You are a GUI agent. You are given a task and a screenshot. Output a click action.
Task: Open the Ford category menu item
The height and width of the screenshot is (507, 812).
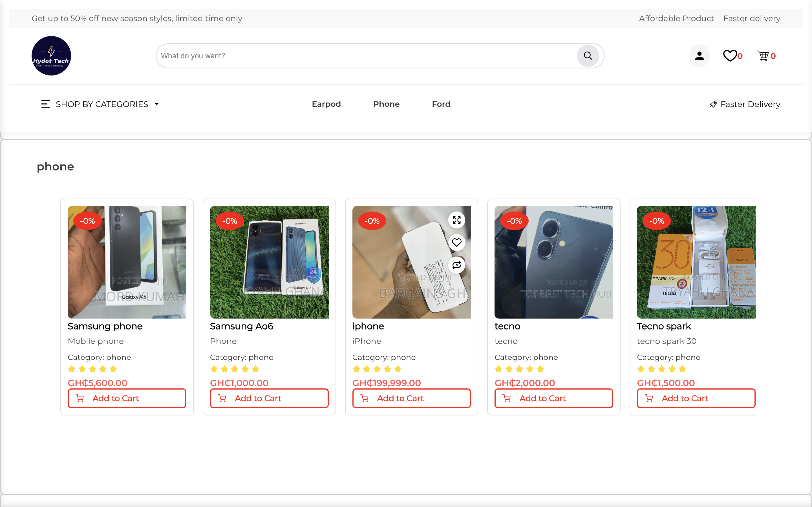click(441, 104)
